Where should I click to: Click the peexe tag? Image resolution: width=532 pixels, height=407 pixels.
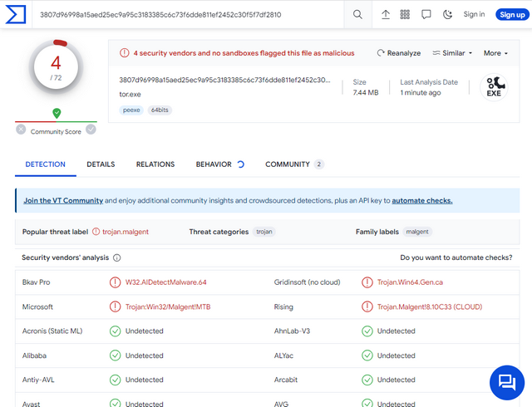tap(131, 110)
